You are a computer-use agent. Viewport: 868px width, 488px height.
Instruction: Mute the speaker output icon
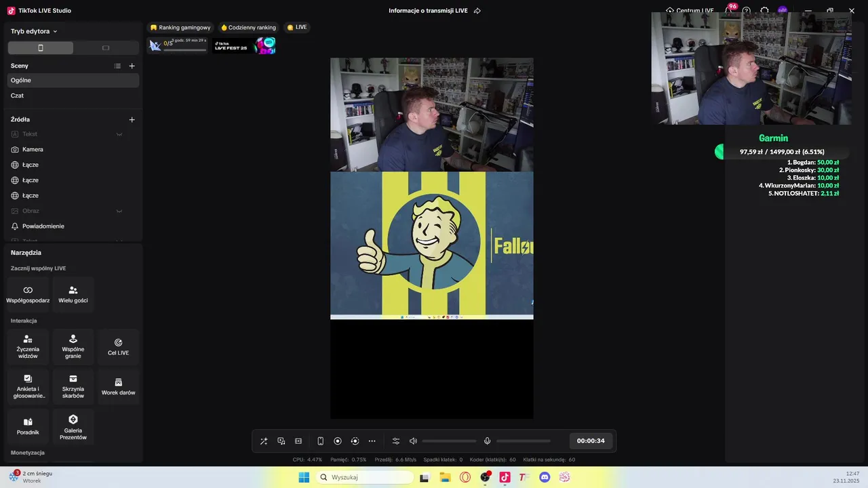tap(413, 441)
